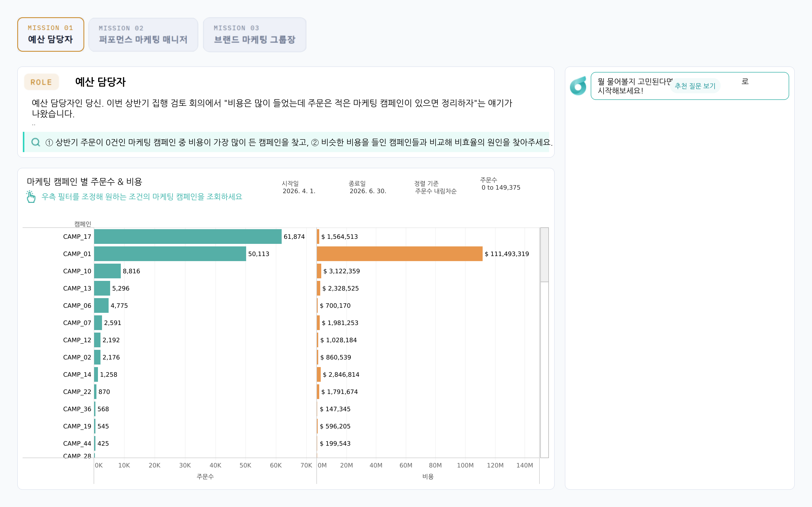Switch to MISSION 03 브랜드 마케팅 그룹장 tab
Image resolution: width=812 pixels, height=507 pixels.
click(x=255, y=34)
